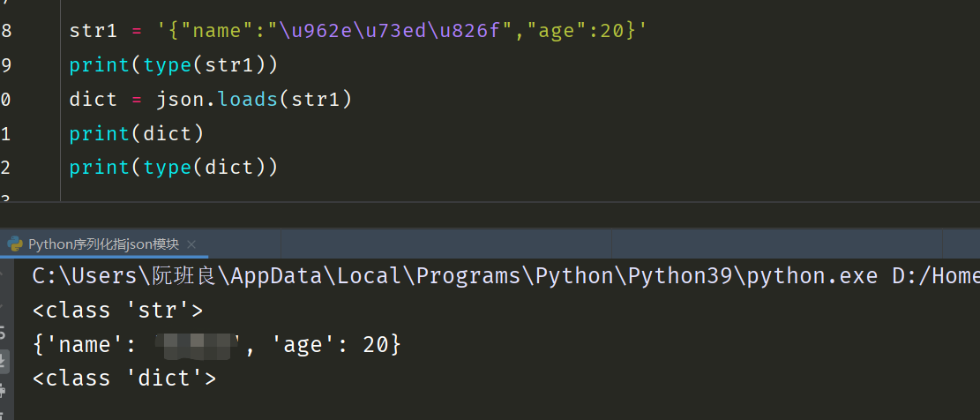This screenshot has width=980, height=420.
Task: Click the Python logo on the run tab
Action: (x=15, y=244)
